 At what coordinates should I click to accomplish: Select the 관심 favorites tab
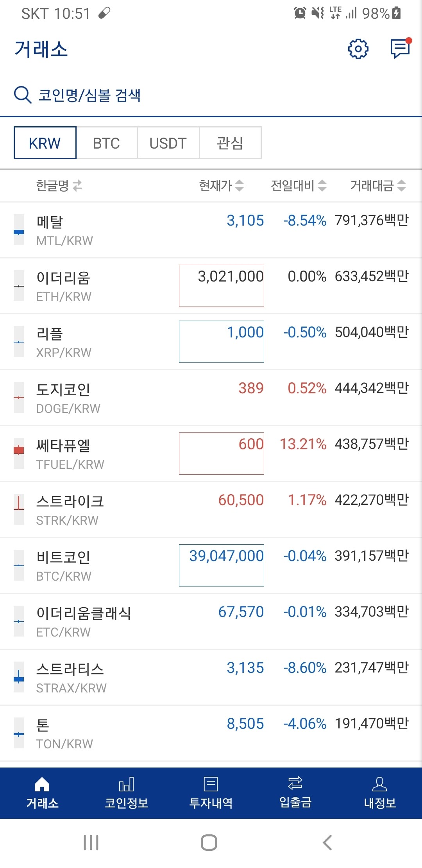click(231, 143)
